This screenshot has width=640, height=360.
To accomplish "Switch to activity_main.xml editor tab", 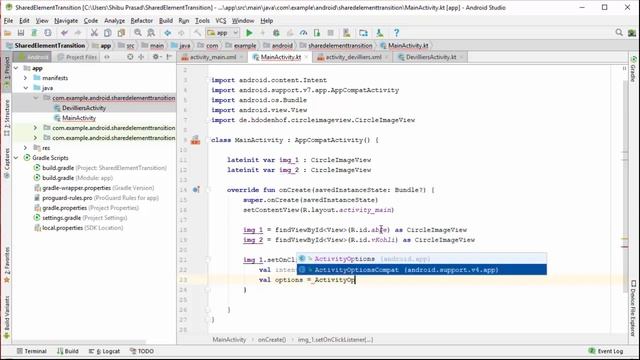I will pyautogui.click(x=212, y=57).
